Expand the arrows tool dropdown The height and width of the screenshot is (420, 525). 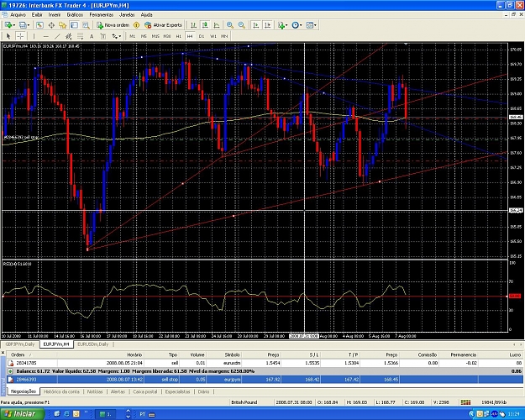(x=120, y=36)
